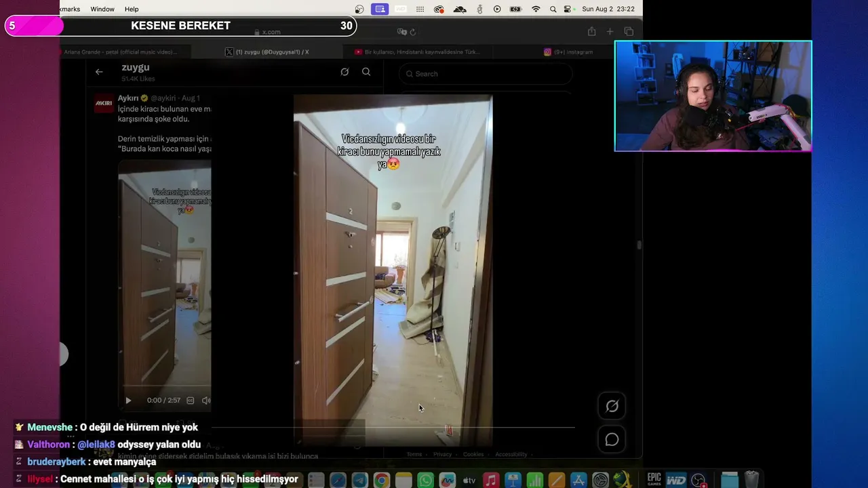Switch to the Instagram tab
868x488 pixels.
[x=568, y=52]
